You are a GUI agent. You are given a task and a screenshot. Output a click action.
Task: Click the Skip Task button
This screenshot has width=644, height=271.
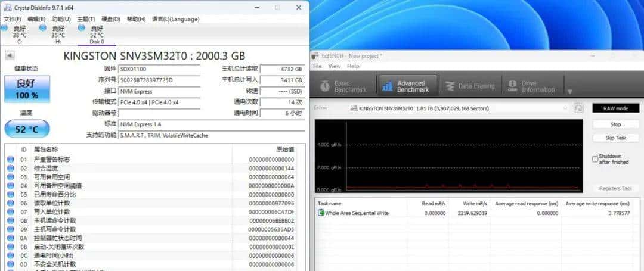coord(615,138)
